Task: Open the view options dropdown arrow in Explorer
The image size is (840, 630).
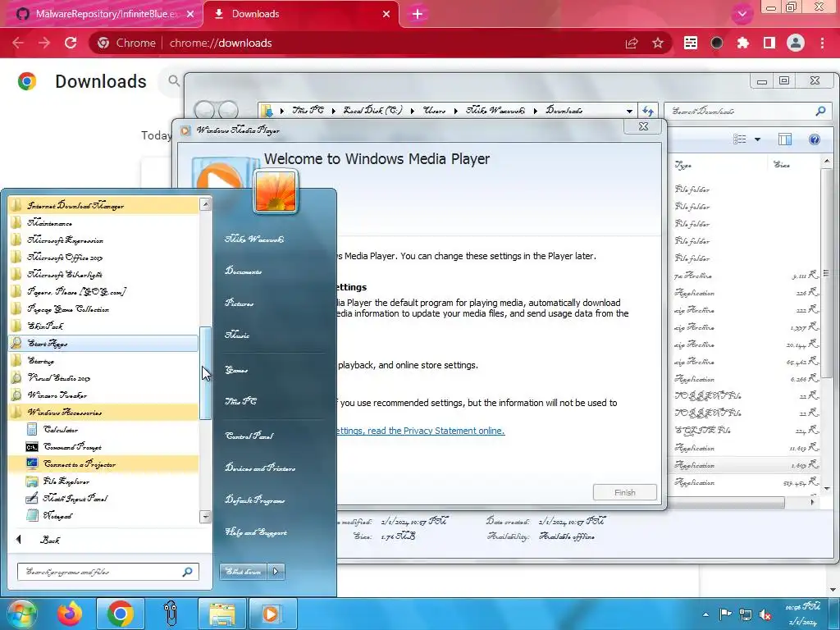Action: coord(757,139)
